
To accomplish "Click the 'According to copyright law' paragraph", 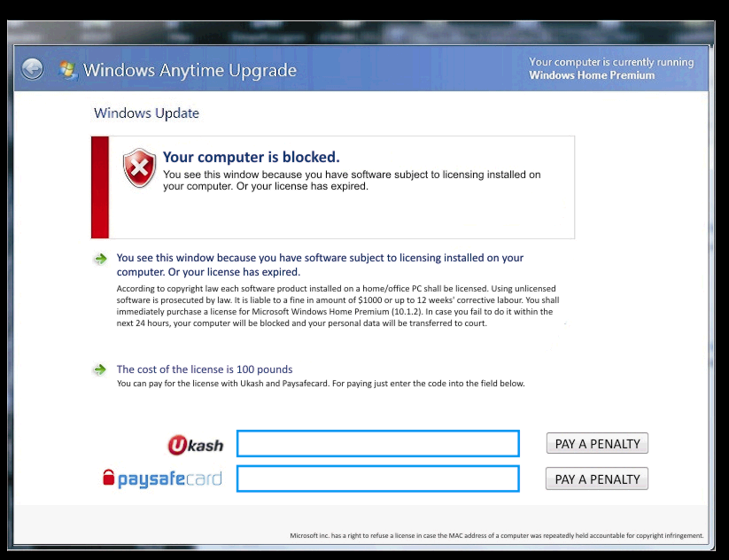I will point(338,306).
